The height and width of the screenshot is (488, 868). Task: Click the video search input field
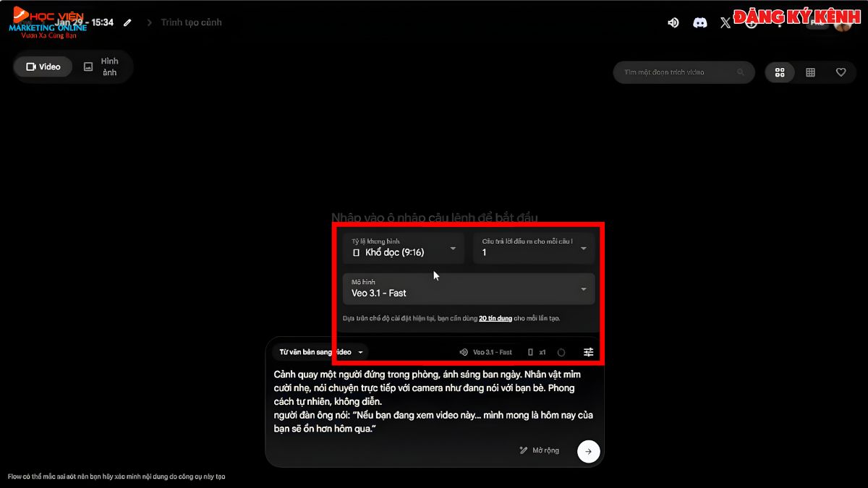coord(676,72)
